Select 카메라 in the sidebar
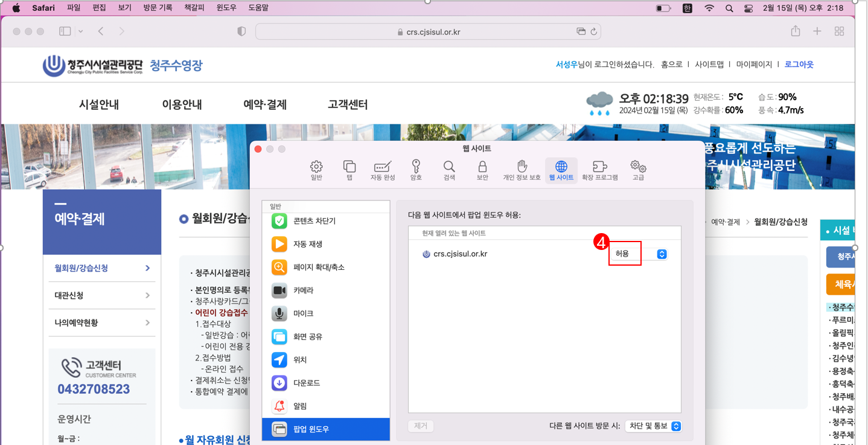868x445 pixels. [326, 290]
